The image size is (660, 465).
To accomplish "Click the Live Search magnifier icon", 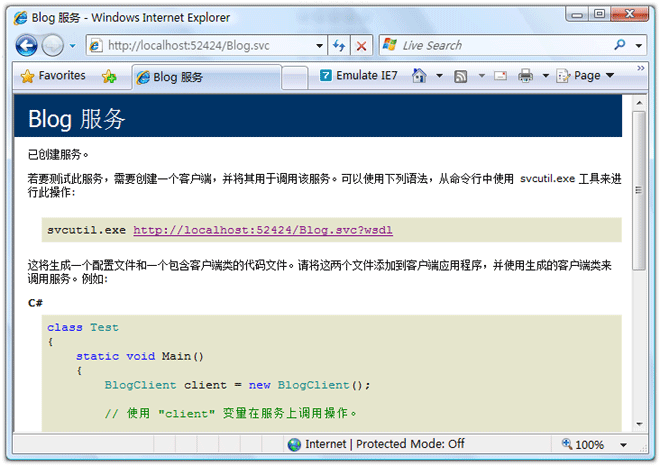I will [621, 45].
